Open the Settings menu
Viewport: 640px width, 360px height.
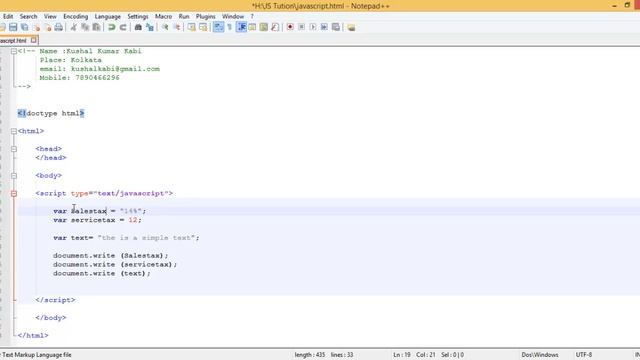(x=138, y=16)
